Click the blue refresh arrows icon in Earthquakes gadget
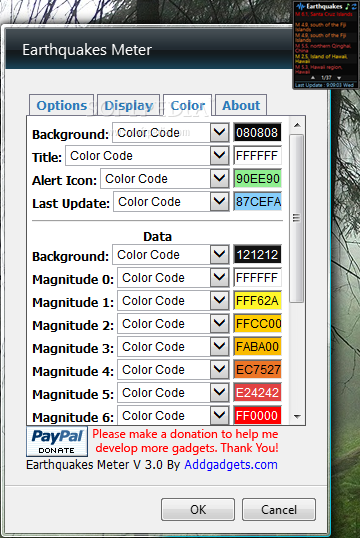Screen dimensions: 360x538 [x=353, y=7]
